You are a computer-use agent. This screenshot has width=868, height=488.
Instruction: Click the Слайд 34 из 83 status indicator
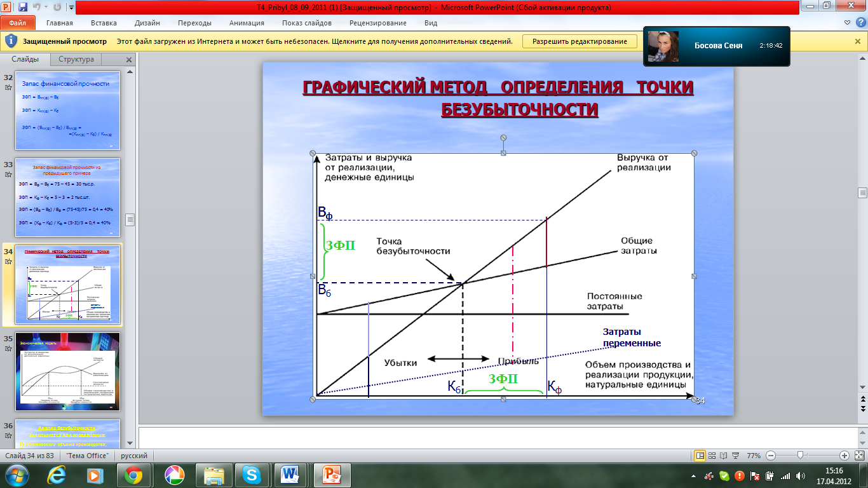[29, 456]
